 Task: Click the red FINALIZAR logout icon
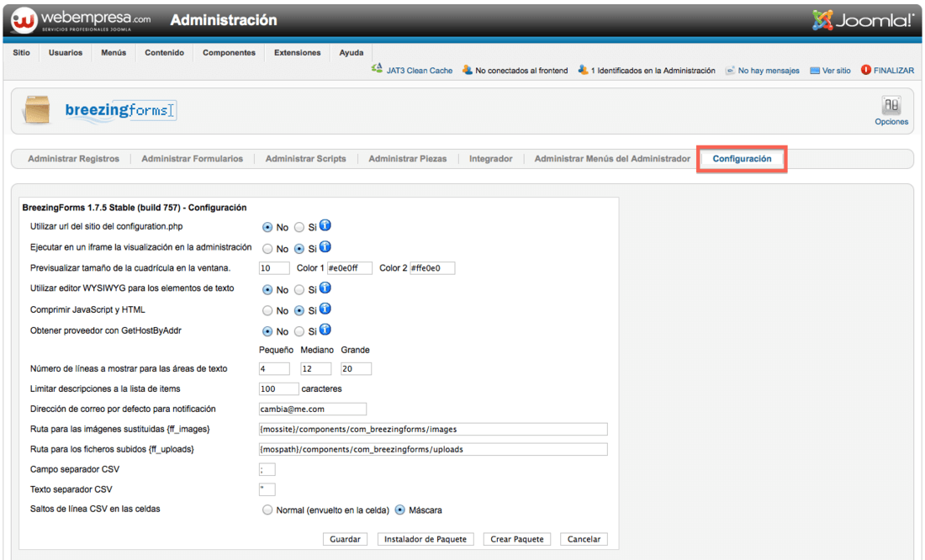[865, 70]
